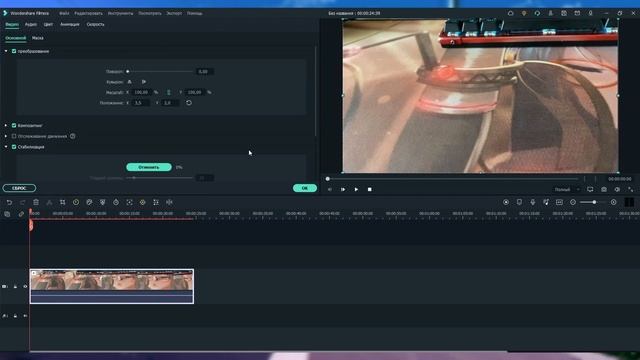Hide the video track with eye icon

25,287
